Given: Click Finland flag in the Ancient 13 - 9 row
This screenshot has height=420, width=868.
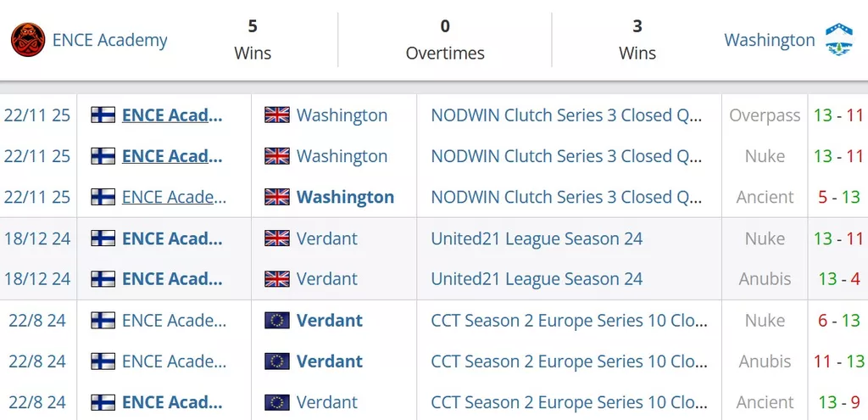Looking at the screenshot, I should pos(103,402).
